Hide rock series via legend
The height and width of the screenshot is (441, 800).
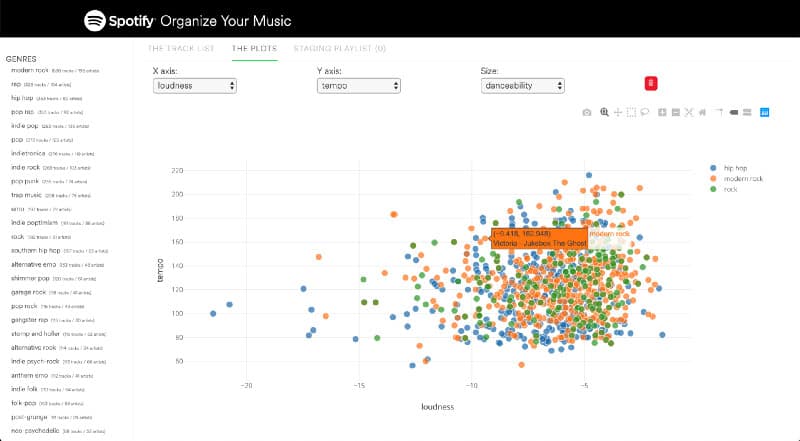click(x=729, y=188)
